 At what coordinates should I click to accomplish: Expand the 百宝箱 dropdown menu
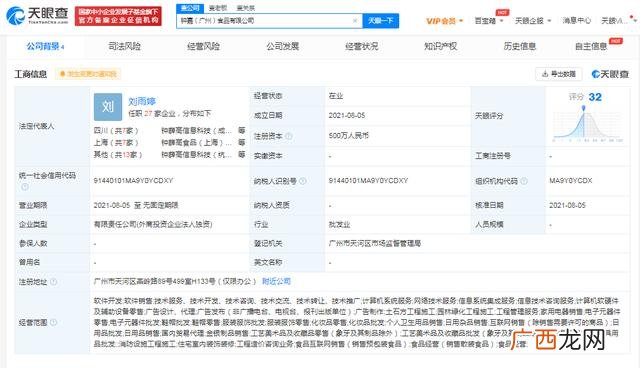[x=489, y=21]
